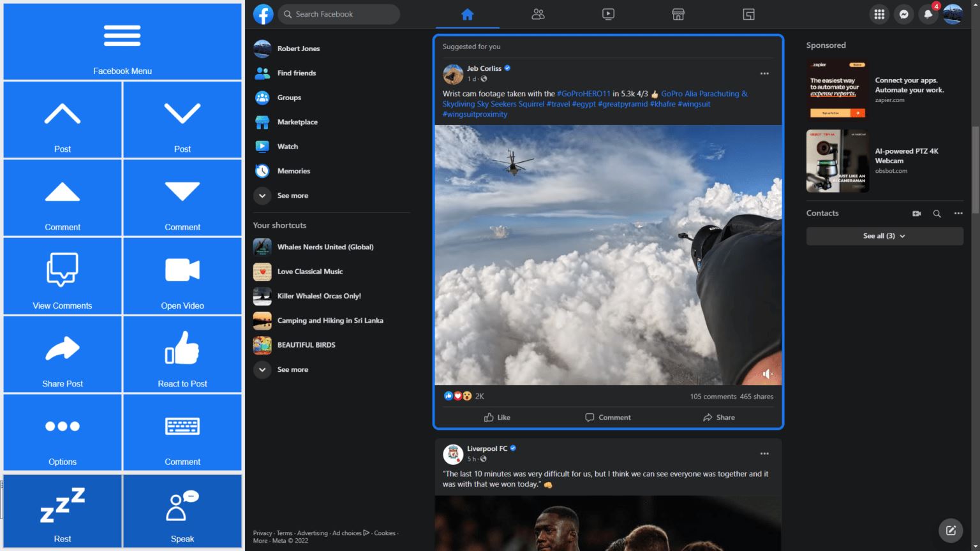
Task: Like the Jeb Corliss post
Action: [497, 417]
